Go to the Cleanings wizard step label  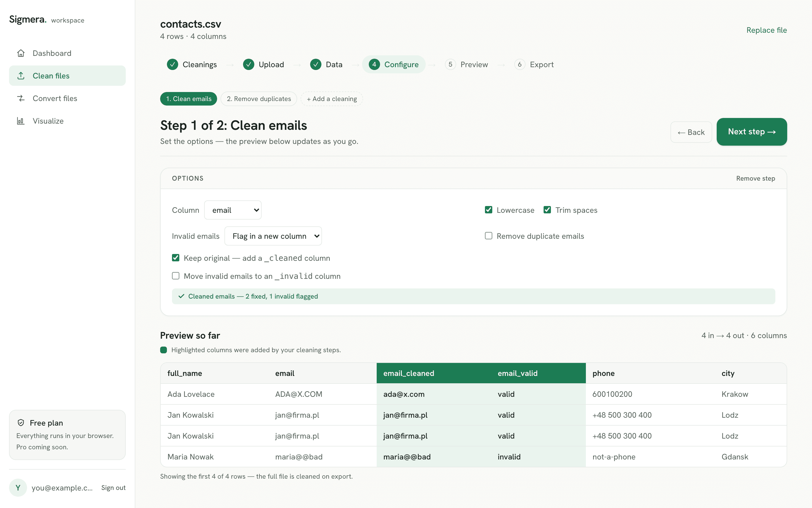pyautogui.click(x=200, y=64)
